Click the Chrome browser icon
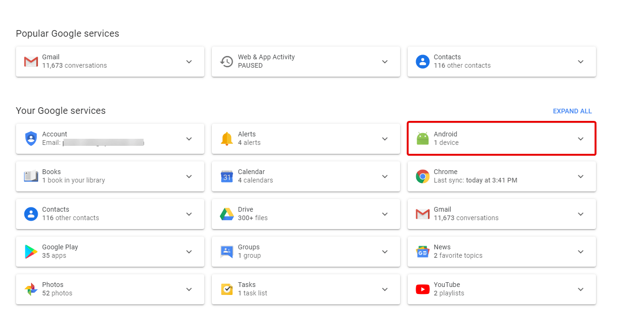 tap(422, 176)
